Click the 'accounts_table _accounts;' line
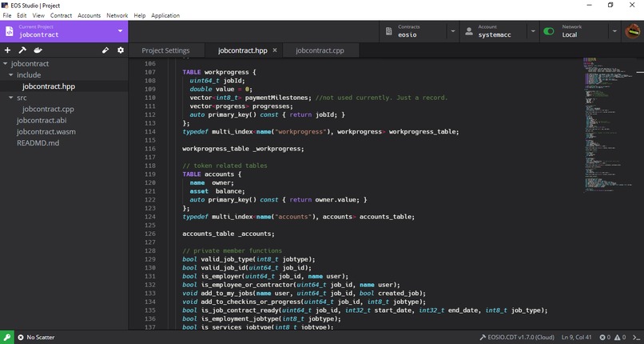The width and height of the screenshot is (644, 344). tap(229, 234)
